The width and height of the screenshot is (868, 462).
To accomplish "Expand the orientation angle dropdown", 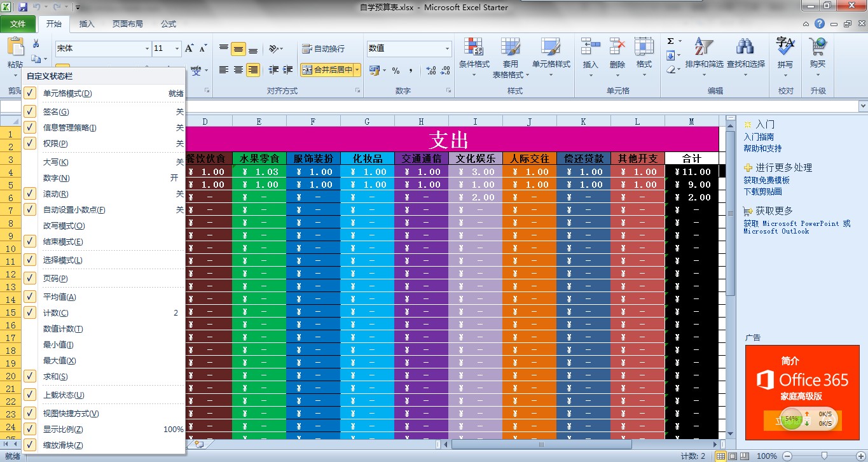I will tap(282, 48).
